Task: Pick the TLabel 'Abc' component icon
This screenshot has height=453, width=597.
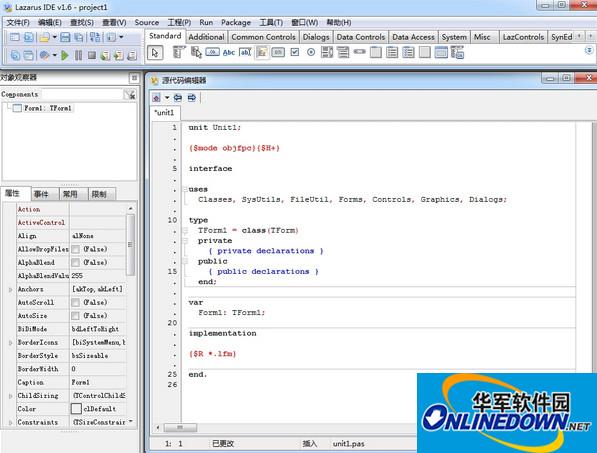Action: pyautogui.click(x=228, y=53)
